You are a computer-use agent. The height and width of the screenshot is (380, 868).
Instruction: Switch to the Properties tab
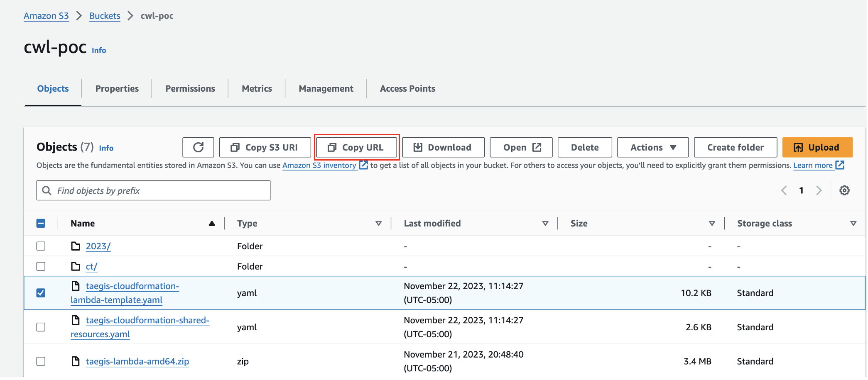point(117,88)
